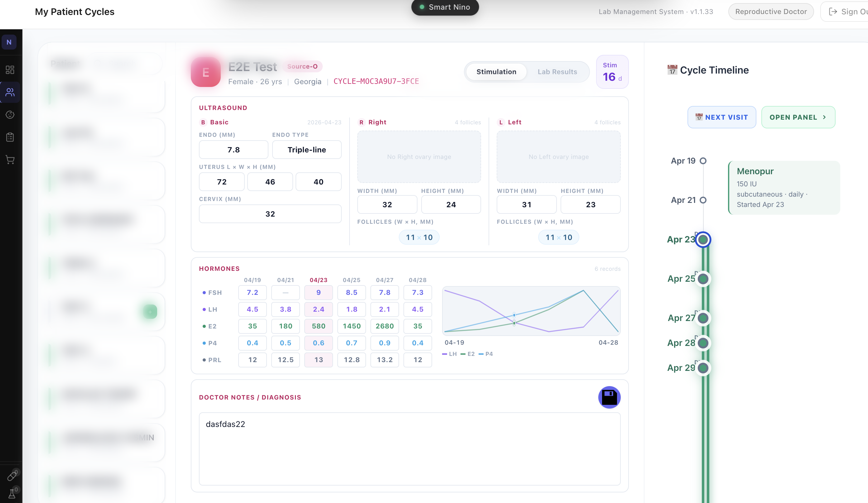
Task: Open the clipboard icon in sidebar
Action: pyautogui.click(x=10, y=137)
